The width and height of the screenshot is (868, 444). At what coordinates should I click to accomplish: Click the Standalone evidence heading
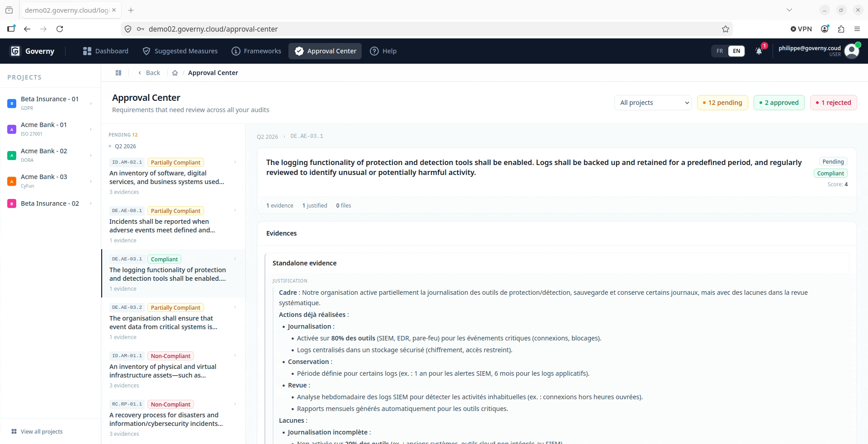pos(304,263)
